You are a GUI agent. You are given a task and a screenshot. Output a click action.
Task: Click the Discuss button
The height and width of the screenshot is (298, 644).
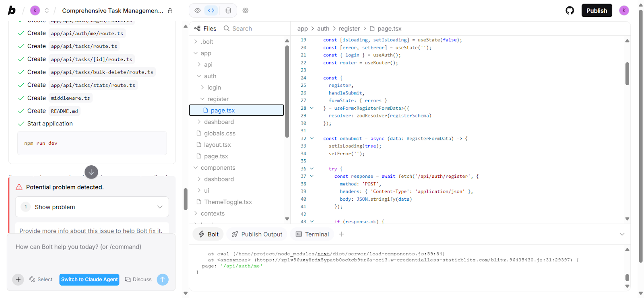click(138, 280)
